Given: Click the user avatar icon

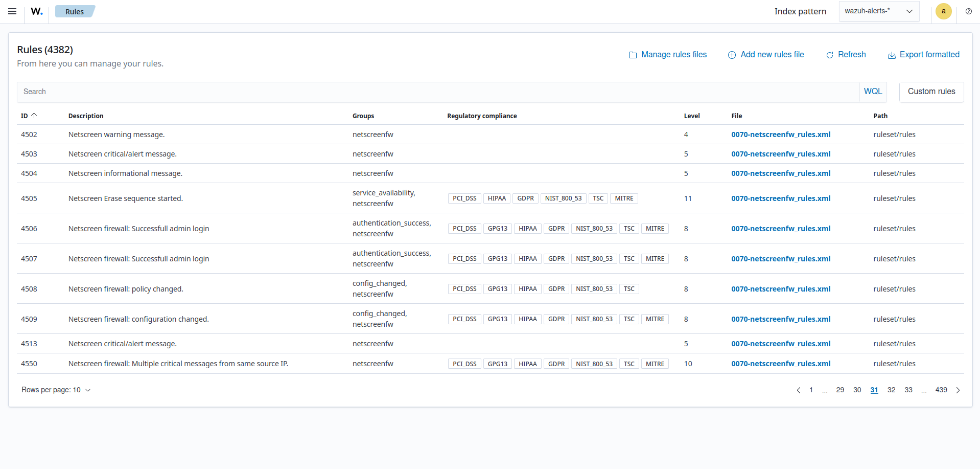Looking at the screenshot, I should click(x=943, y=11).
